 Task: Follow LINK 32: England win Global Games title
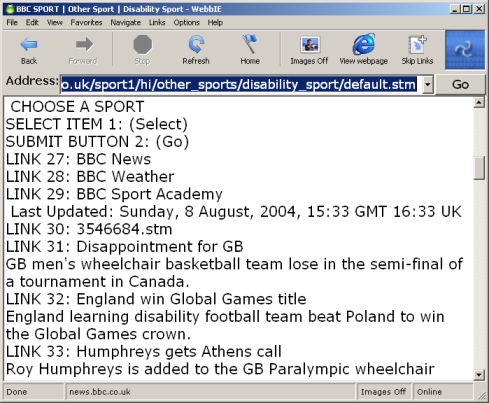tap(156, 299)
